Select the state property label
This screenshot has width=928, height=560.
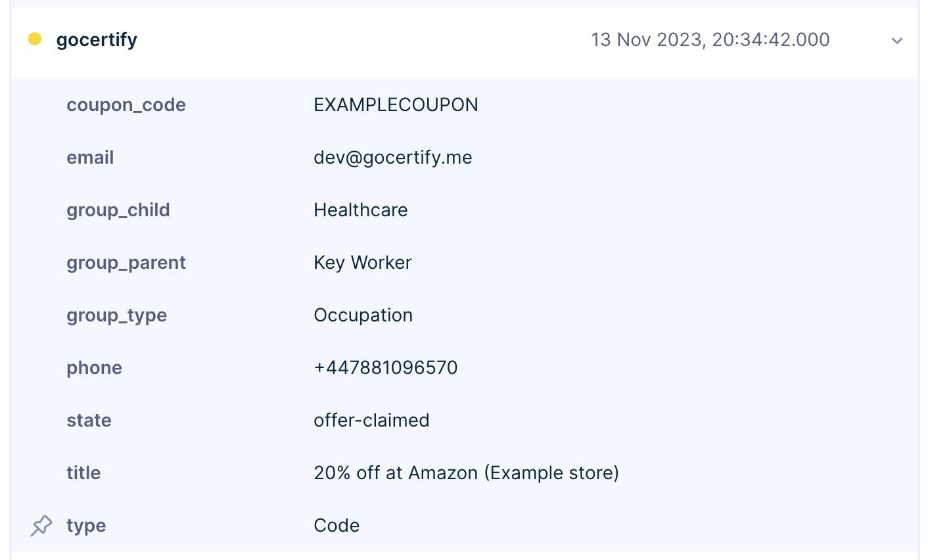point(89,421)
